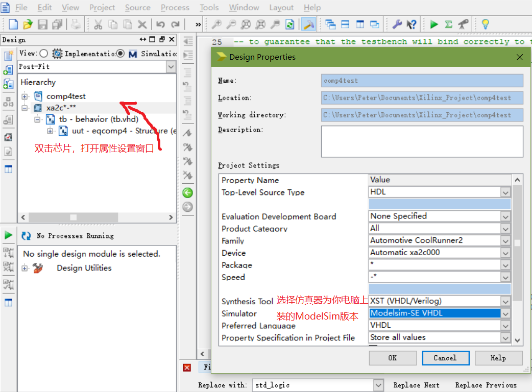The image size is (532, 392).
Task: Click the OK button in Design Properties
Action: coord(393,358)
